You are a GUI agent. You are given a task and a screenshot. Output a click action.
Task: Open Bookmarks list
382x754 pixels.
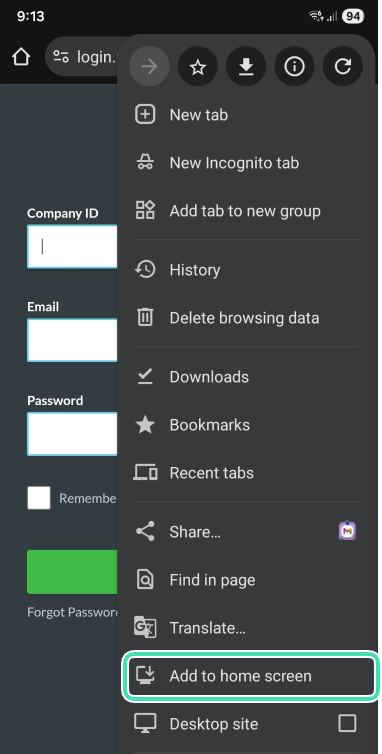tap(246, 425)
